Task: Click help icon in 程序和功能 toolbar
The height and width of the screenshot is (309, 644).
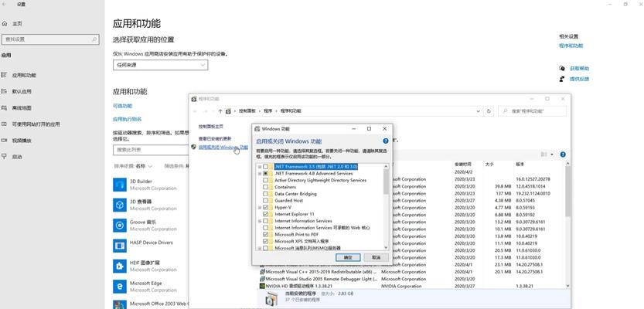Action: [x=563, y=154]
